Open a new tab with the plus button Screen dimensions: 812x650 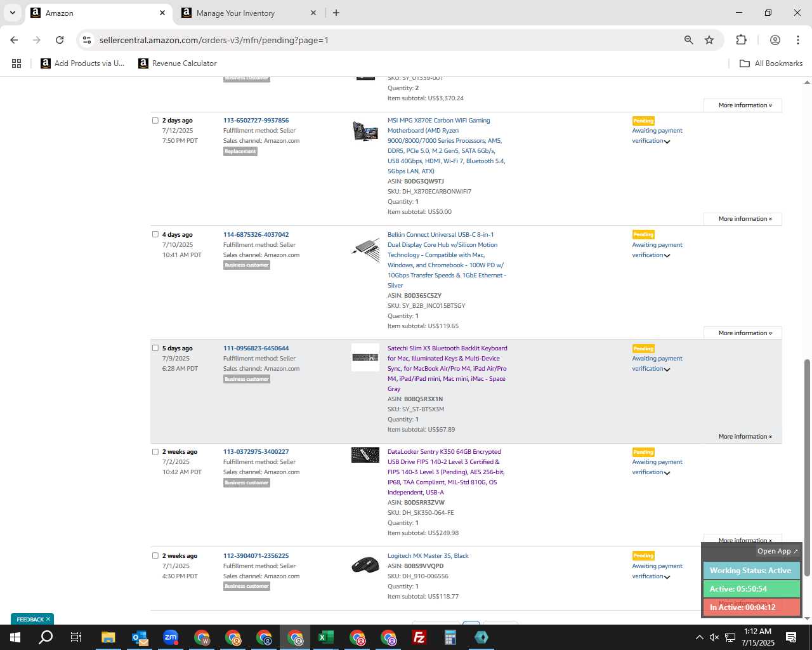336,13
